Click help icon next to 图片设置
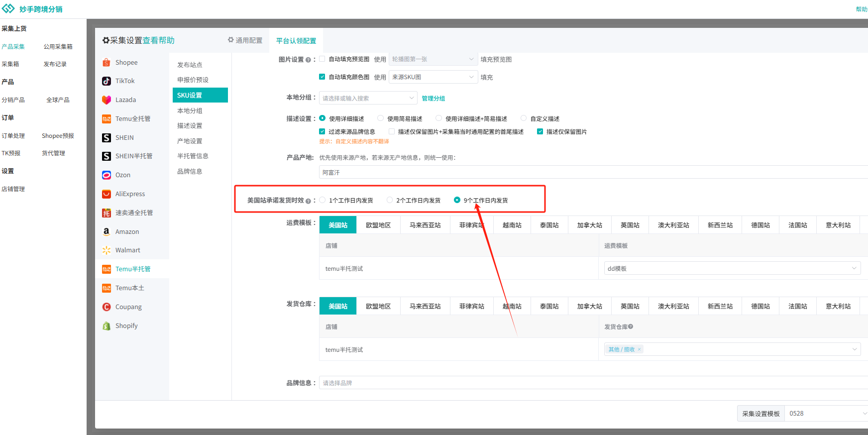Image resolution: width=868 pixels, height=435 pixels. (308, 60)
